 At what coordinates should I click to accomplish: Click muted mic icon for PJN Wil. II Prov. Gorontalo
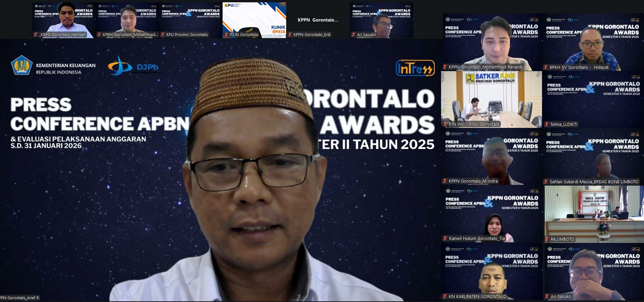coord(445,124)
